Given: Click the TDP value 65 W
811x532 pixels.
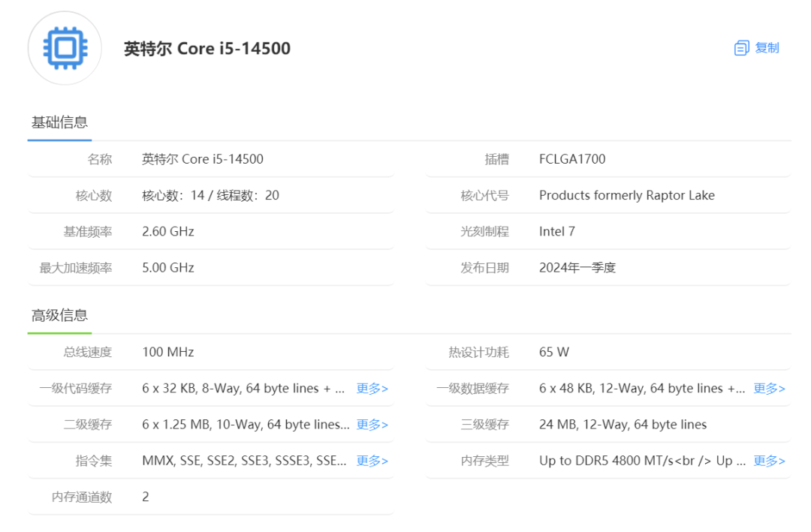Looking at the screenshot, I should (x=554, y=352).
